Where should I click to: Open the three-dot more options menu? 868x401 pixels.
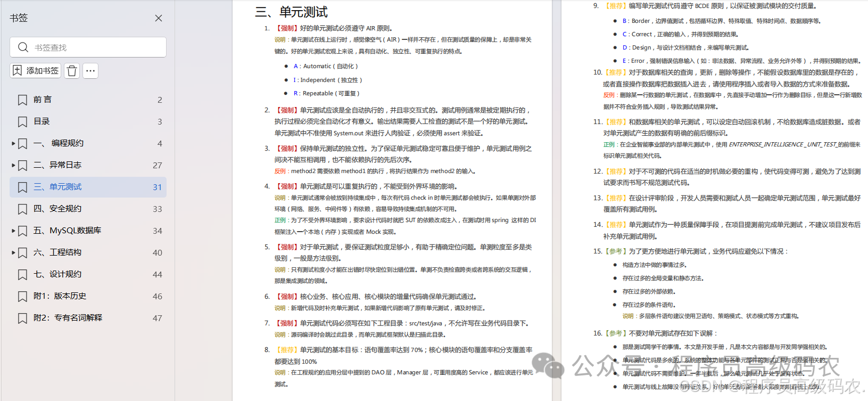click(90, 71)
